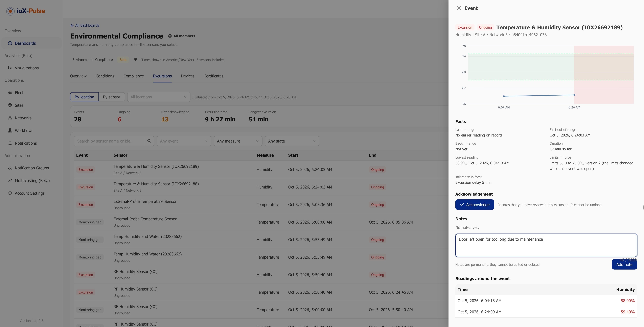644x327 pixels.
Task: Click the Ongoing count 6
Action: pos(119,119)
